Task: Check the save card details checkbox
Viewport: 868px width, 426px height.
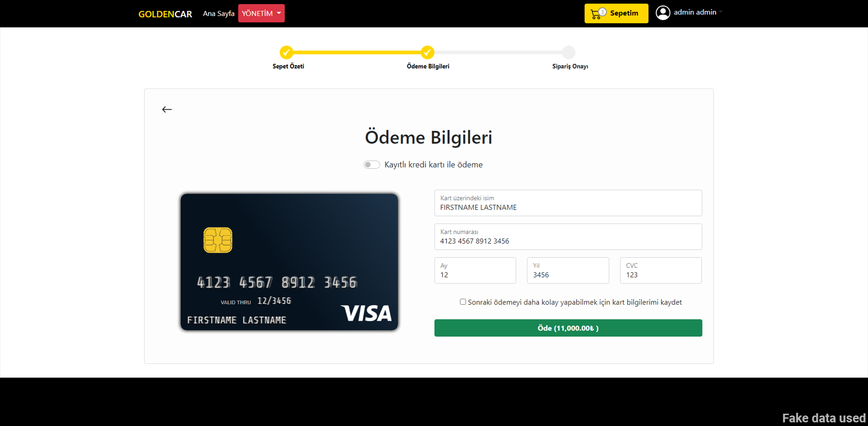Action: (x=463, y=302)
